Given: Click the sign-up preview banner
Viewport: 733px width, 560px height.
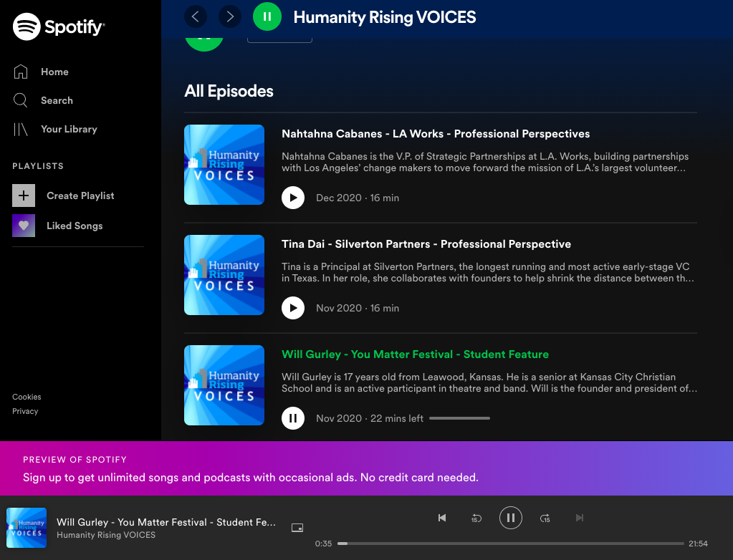Looking at the screenshot, I should pyautogui.click(x=367, y=468).
